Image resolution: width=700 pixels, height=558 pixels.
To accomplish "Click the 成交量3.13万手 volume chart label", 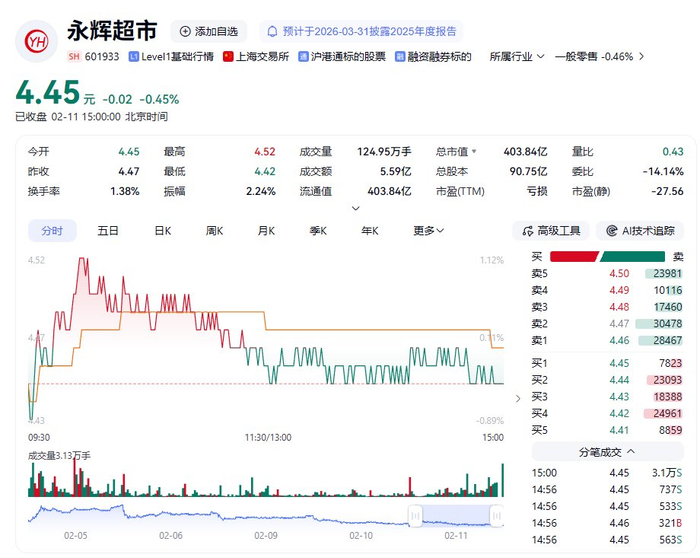I will point(59,455).
